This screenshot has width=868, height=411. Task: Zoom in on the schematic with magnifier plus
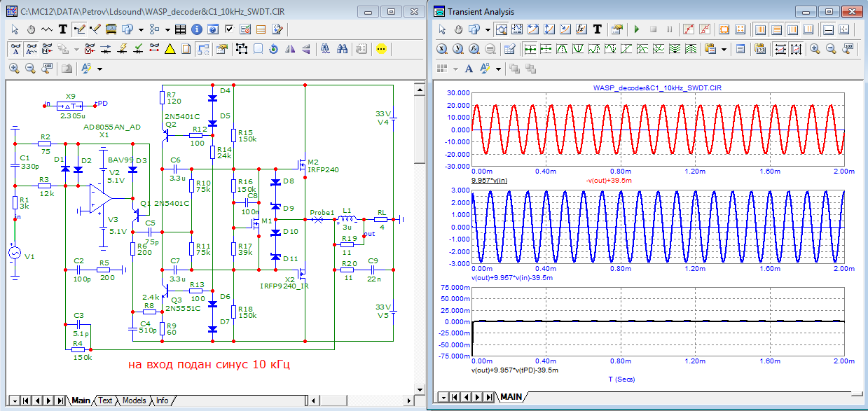pos(14,68)
